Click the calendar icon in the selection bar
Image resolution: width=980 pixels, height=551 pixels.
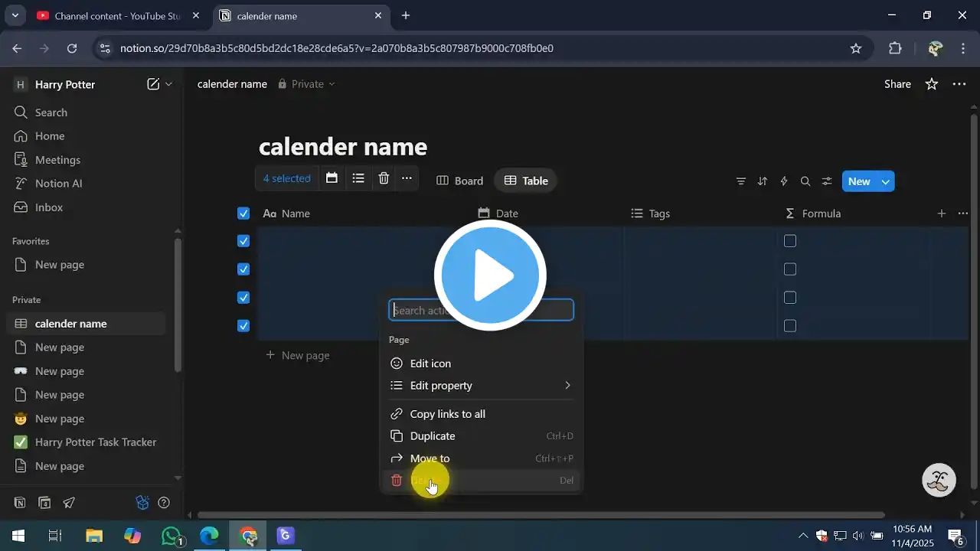(x=332, y=178)
